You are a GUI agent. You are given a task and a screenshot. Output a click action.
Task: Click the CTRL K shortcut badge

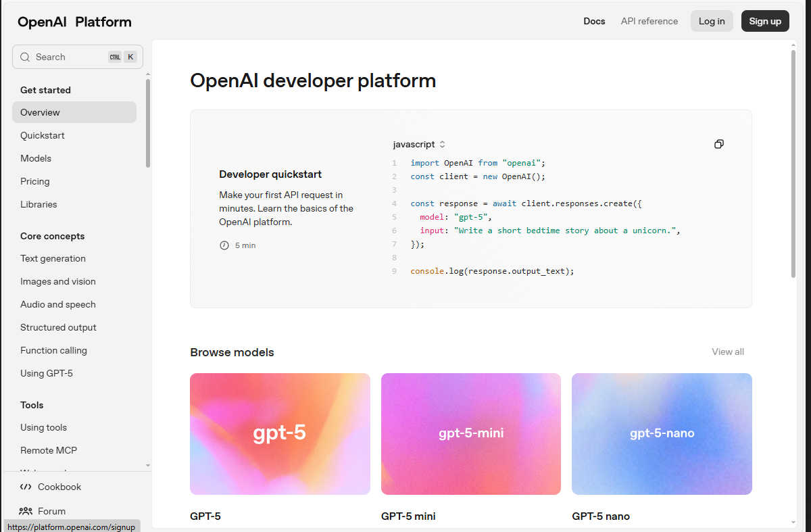122,57
